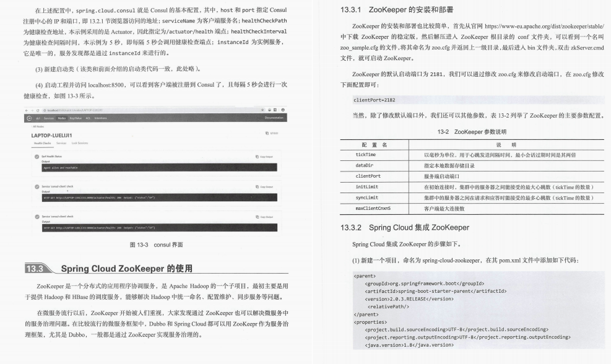The width and height of the screenshot is (611, 364).
Task: Open the ACL menu item
Action: click(88, 118)
